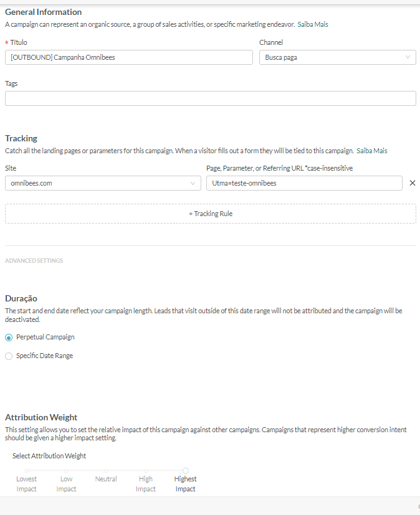420x515 pixels.
Task: Click the Select Attribution Weight label
Action: (49, 456)
